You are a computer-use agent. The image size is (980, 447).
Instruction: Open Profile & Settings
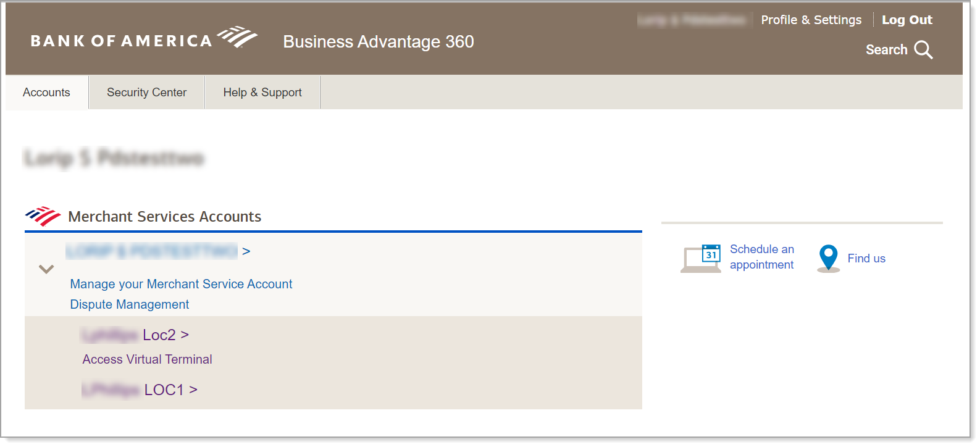(811, 19)
